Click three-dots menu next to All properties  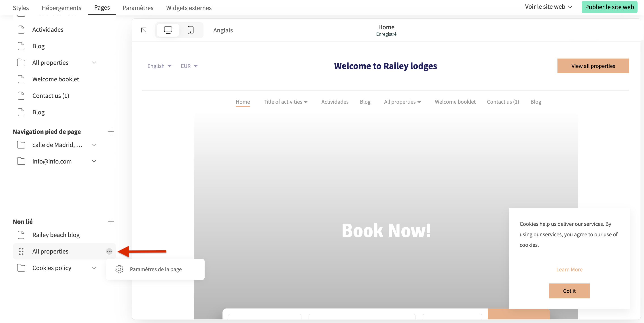point(109,251)
